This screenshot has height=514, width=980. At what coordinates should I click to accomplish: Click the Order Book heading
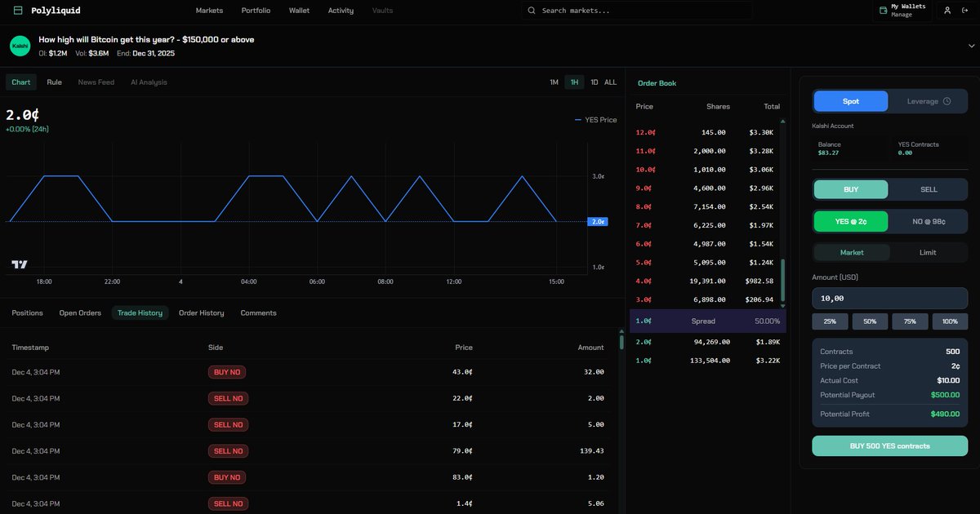tap(657, 83)
